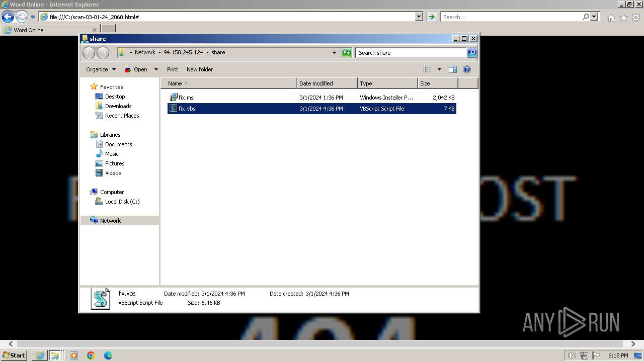
Task: Open Windows Media Player taskbar icon
Action: click(x=74, y=355)
